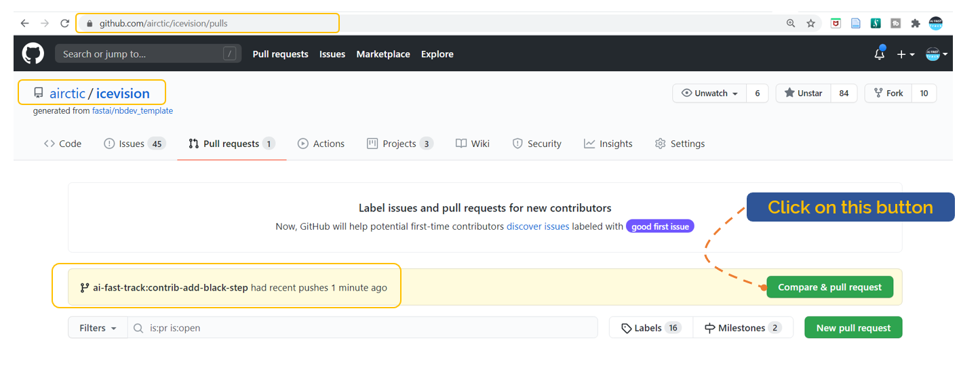Switch to the Issues tab
This screenshot has width=980, height=372.
click(x=134, y=144)
